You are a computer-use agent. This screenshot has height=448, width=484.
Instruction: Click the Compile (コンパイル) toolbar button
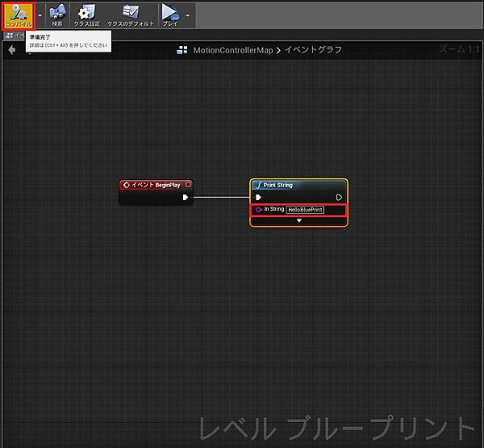pos(19,15)
